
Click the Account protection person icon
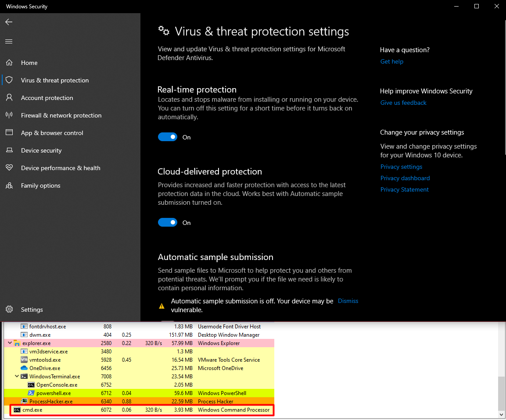pos(9,98)
